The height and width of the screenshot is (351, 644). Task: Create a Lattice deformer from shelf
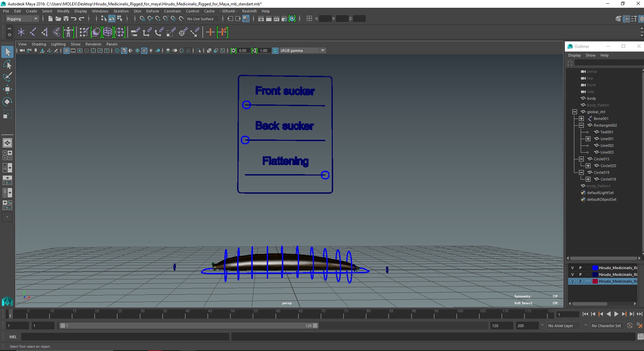pyautogui.click(x=107, y=32)
